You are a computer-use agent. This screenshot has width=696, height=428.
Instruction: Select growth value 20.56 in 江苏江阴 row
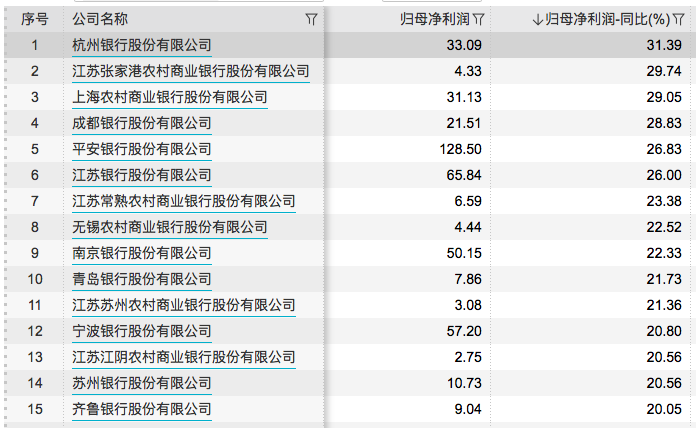[664, 357]
